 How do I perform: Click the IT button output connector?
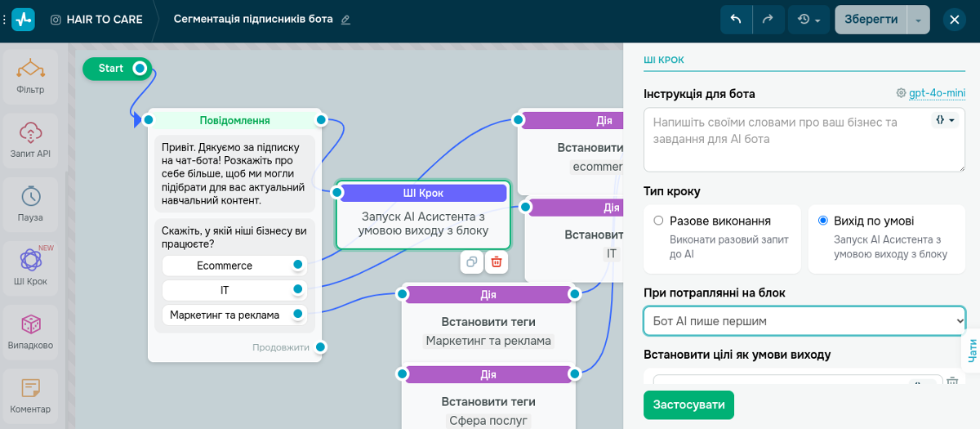pos(298,289)
